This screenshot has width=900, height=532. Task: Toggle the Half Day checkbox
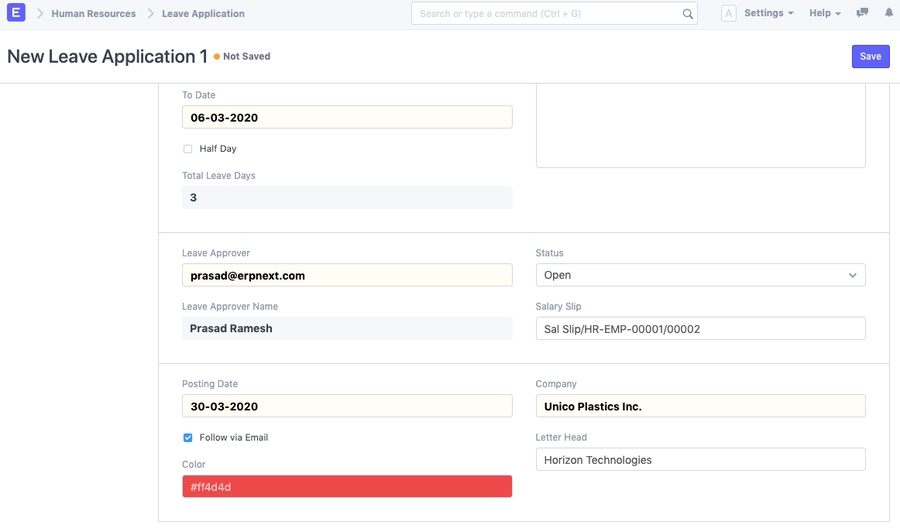pyautogui.click(x=188, y=149)
